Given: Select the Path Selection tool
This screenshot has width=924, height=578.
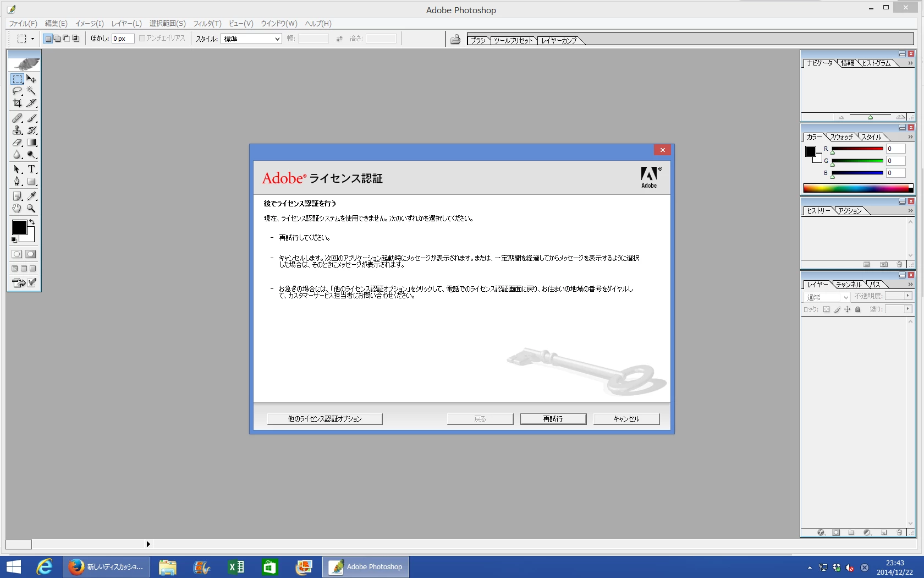Looking at the screenshot, I should [18, 170].
